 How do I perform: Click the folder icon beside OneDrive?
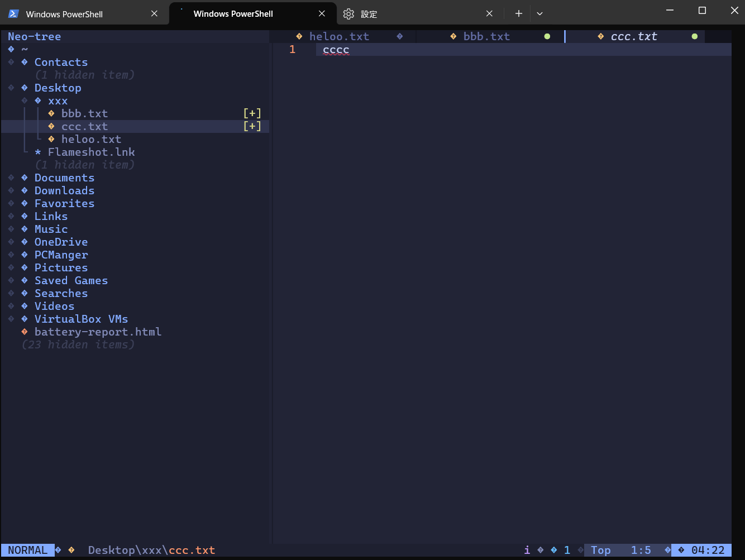(25, 242)
